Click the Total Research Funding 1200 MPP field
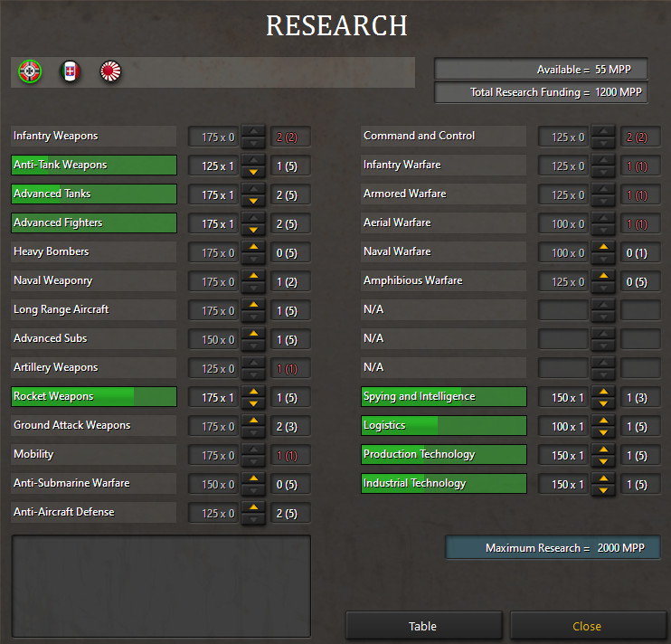671x644 pixels. coord(541,92)
